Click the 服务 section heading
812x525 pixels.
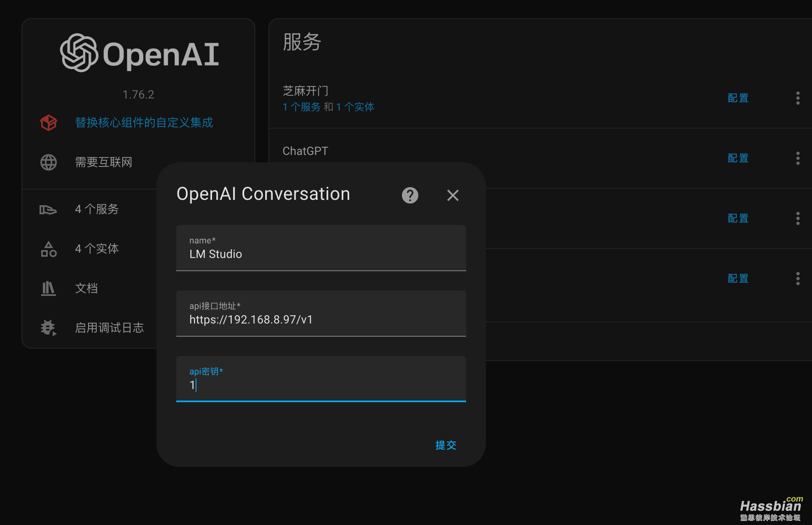coord(302,42)
